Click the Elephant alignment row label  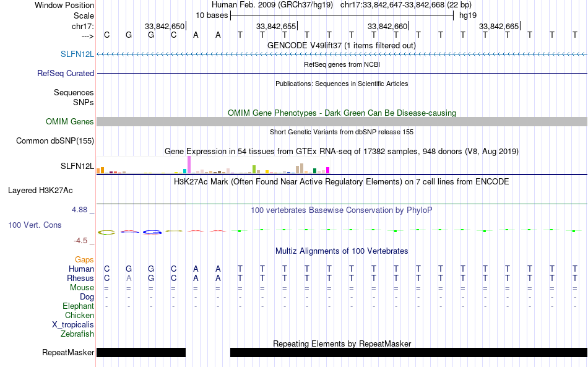pyautogui.click(x=78, y=306)
